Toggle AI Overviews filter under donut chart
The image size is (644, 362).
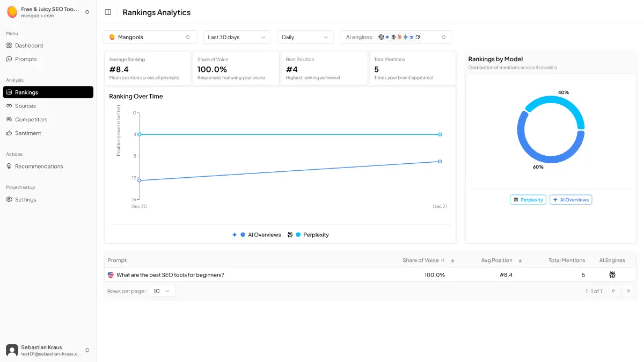(x=570, y=200)
